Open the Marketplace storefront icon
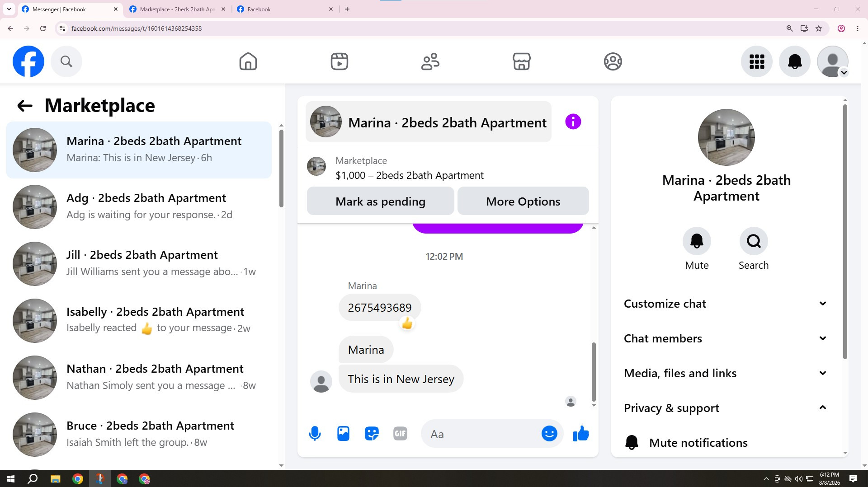 click(x=522, y=61)
